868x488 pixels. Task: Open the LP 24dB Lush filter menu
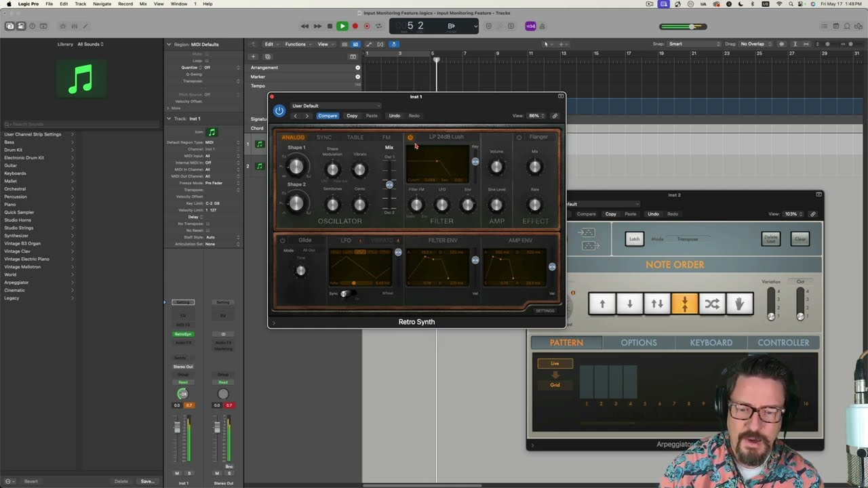point(446,137)
